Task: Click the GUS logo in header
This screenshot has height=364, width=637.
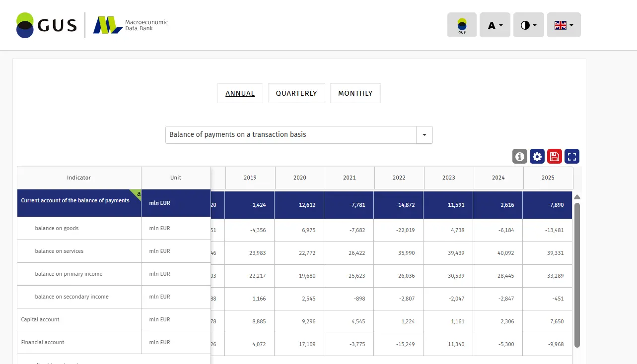Action: coord(47,25)
